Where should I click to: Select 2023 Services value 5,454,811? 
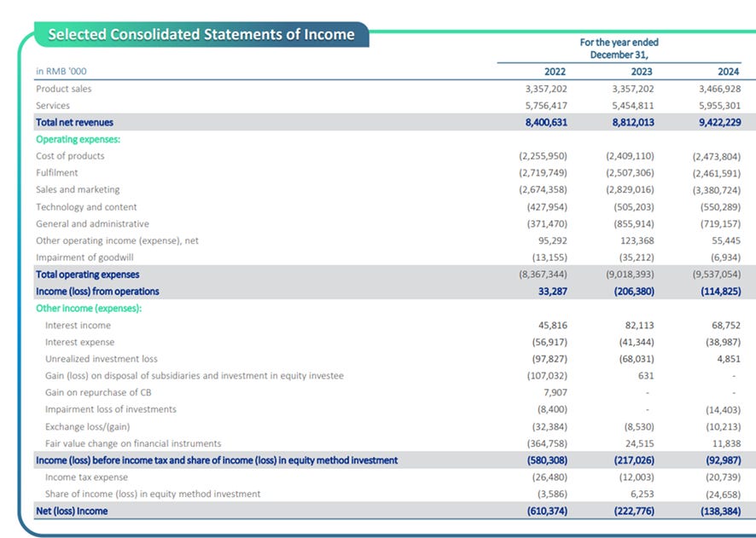(633, 106)
